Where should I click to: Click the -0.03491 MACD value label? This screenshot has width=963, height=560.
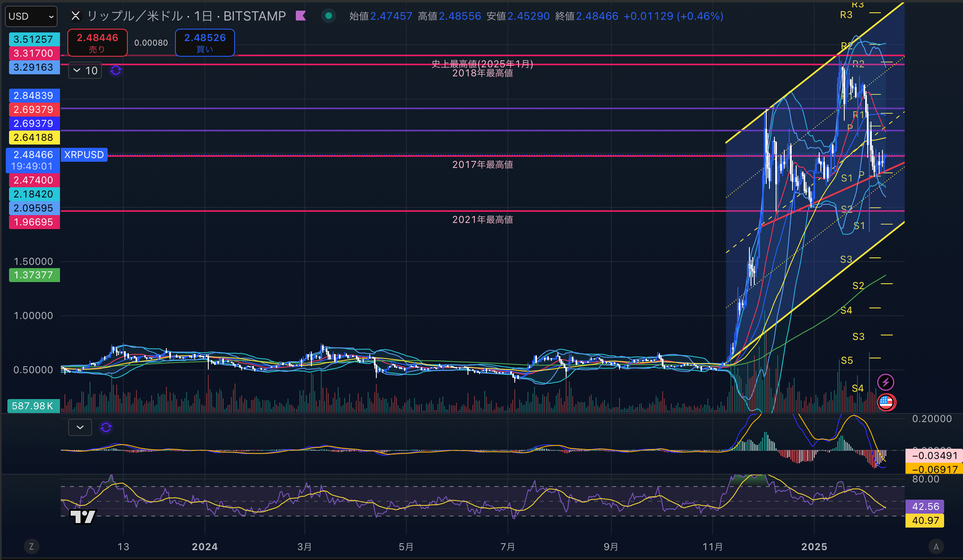click(x=934, y=456)
